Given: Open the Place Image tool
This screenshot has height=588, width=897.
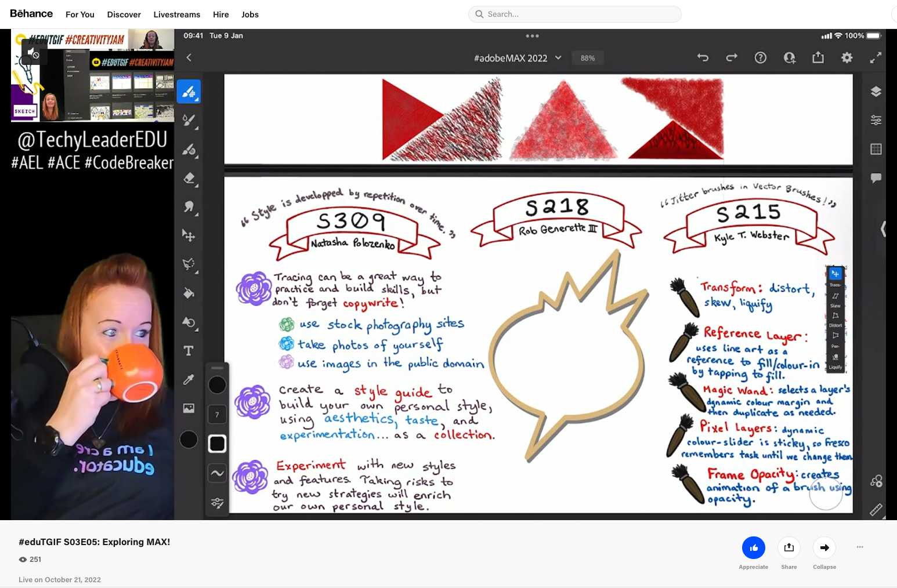Looking at the screenshot, I should (x=189, y=408).
